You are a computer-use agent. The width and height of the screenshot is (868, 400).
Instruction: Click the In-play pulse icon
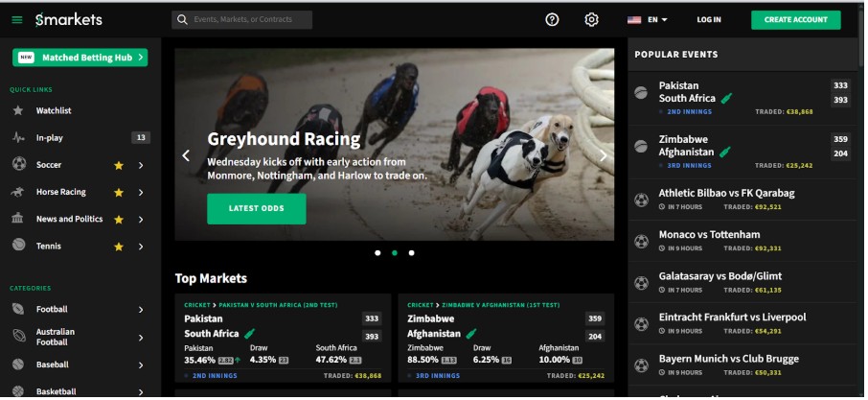pos(18,137)
